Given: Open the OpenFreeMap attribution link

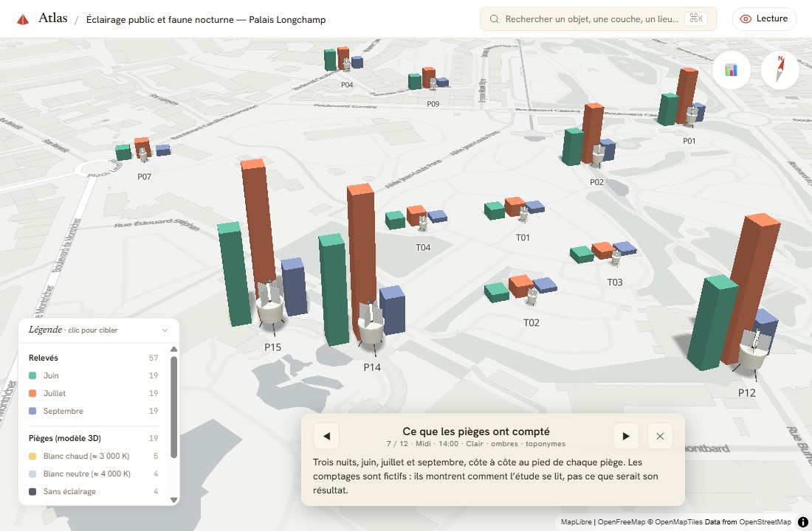Looking at the screenshot, I should (622, 521).
